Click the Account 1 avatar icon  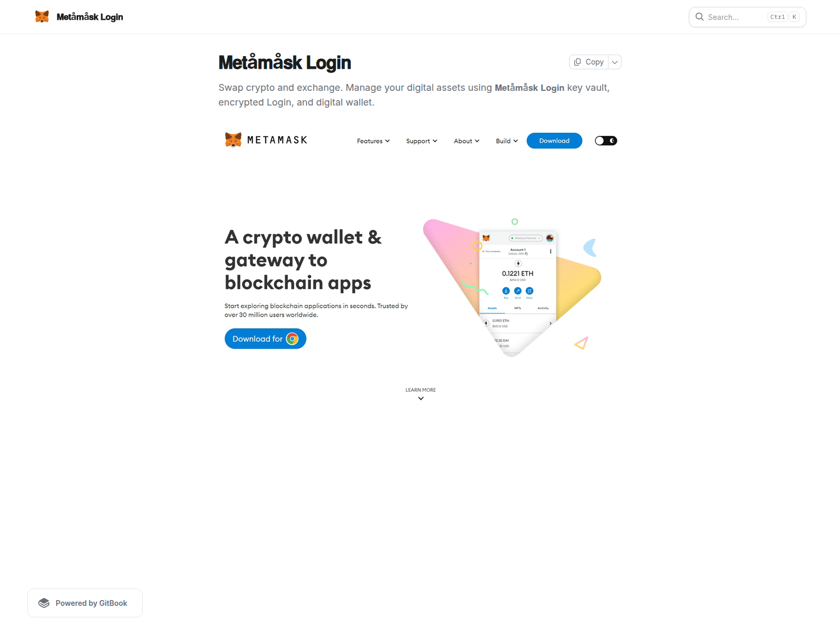[550, 238]
